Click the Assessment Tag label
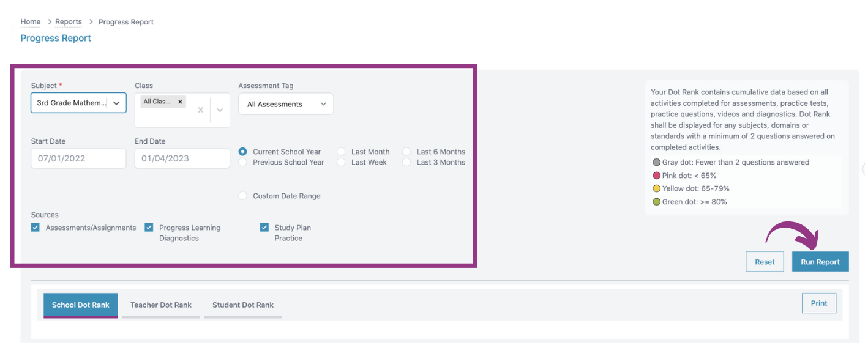Viewport: 868px width, 356px height. tap(266, 86)
